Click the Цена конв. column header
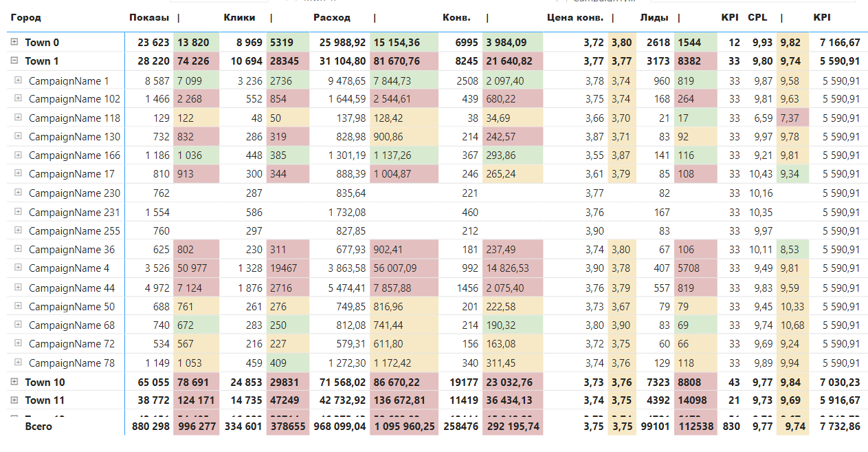This screenshot has height=452, width=868. pos(575,17)
